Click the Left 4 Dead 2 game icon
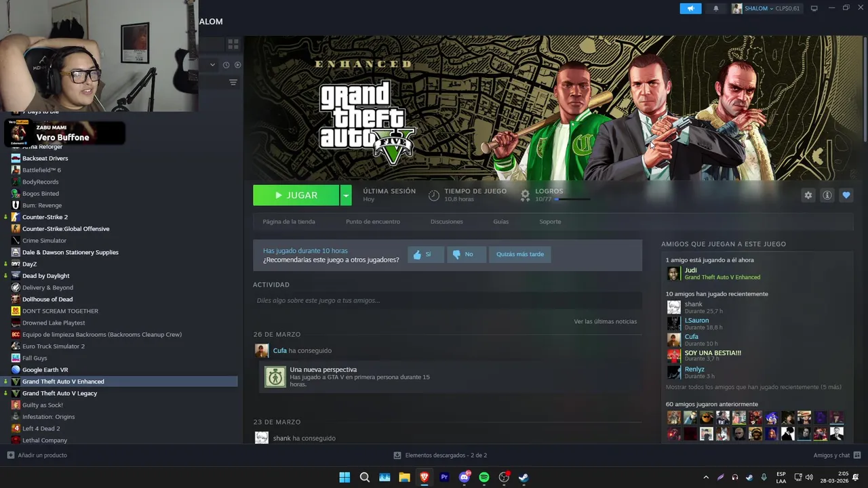The height and width of the screenshot is (488, 868). click(16, 428)
